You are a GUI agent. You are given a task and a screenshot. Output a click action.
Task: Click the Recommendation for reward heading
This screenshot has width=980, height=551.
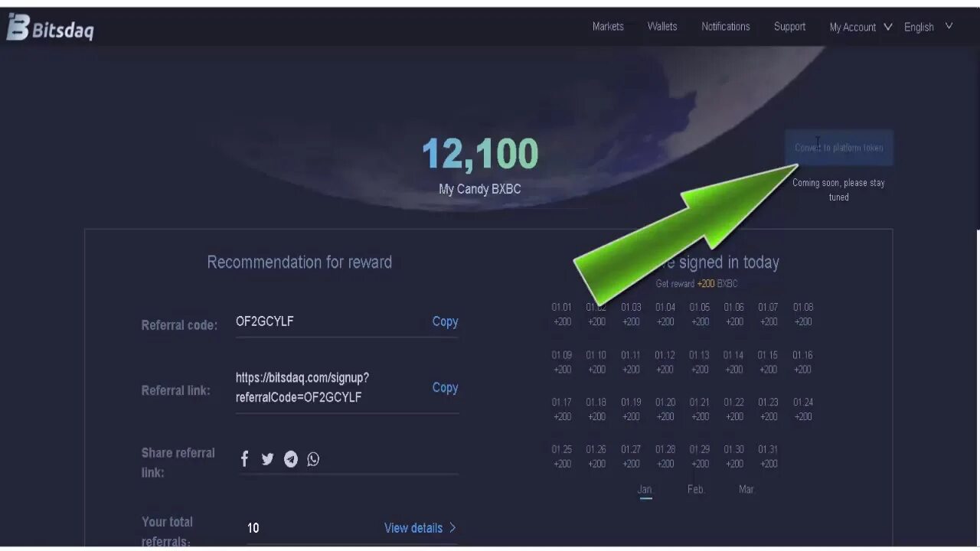(299, 262)
